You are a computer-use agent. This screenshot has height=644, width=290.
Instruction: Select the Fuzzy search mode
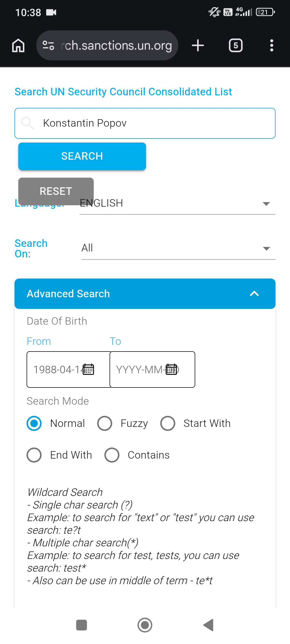[105, 423]
